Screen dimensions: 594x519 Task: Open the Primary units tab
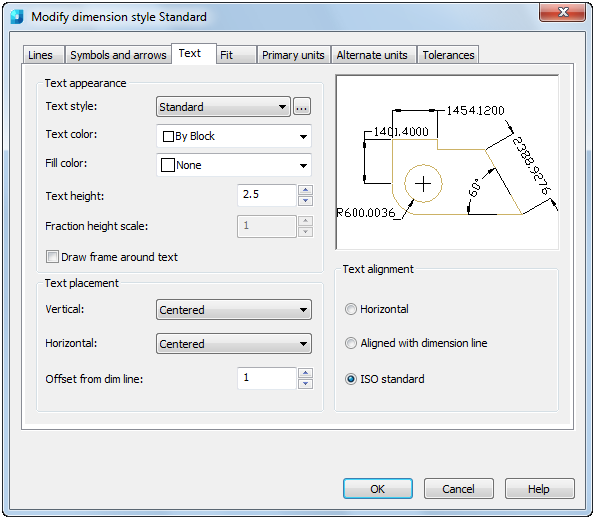[294, 55]
